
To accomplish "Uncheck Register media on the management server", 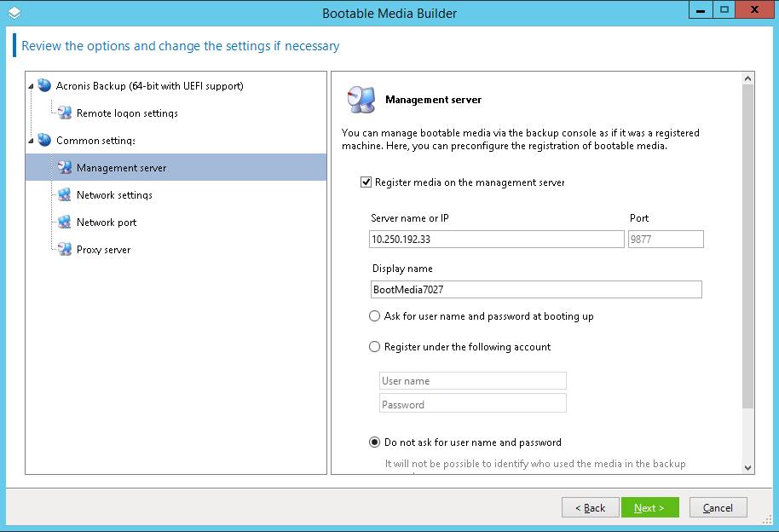I will (366, 182).
